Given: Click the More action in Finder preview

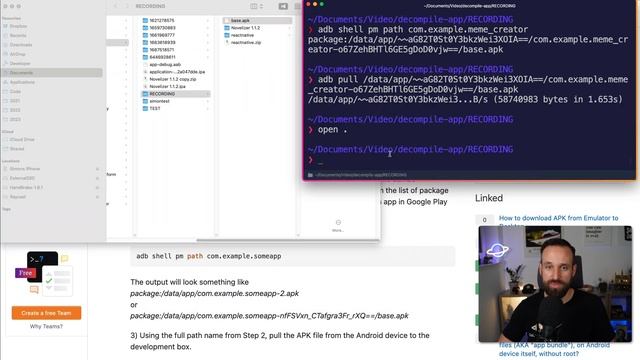Looking at the screenshot, I should tap(338, 226).
